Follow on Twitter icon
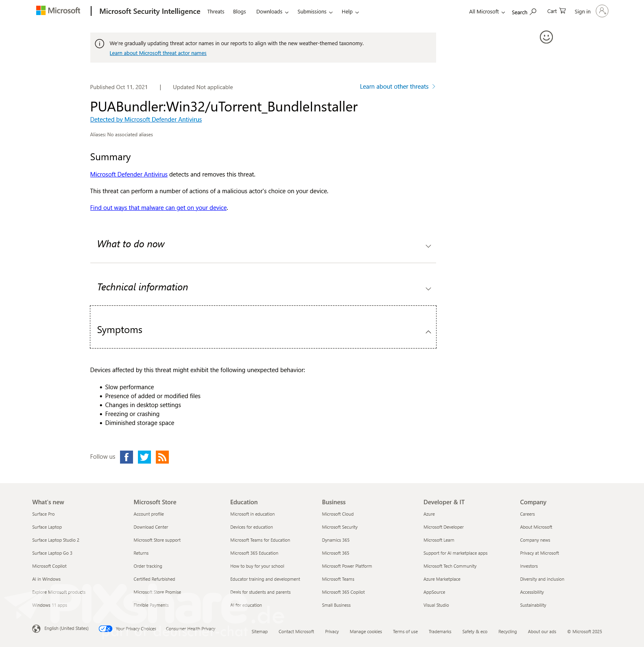 (144, 457)
